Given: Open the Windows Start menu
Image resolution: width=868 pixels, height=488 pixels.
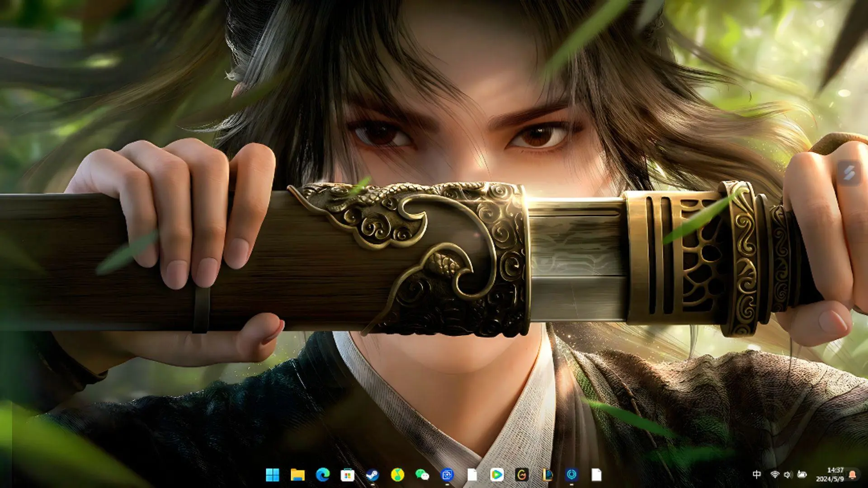Looking at the screenshot, I should tap(272, 474).
